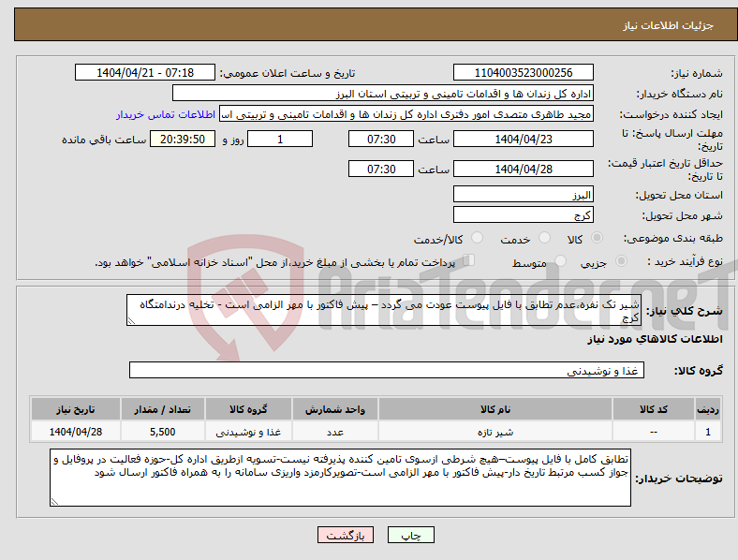Click the request creator name field
The image size is (738, 560).
406,114
